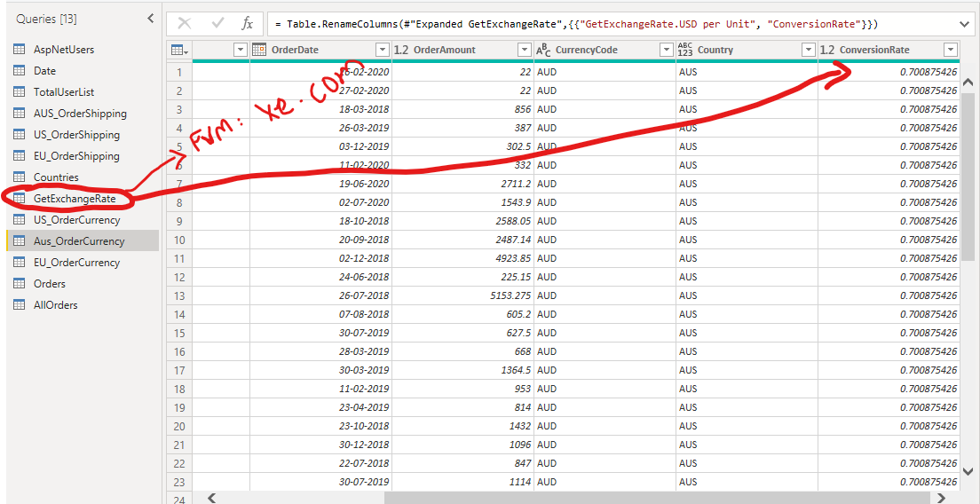The width and height of the screenshot is (980, 504).
Task: Click OrderAmount cell 5153.275
Action: coord(462,295)
